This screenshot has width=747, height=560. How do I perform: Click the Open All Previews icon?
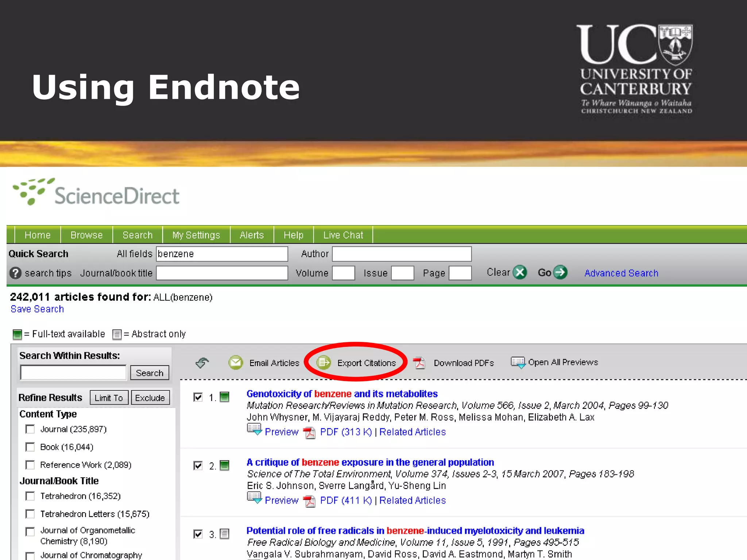tap(518, 362)
